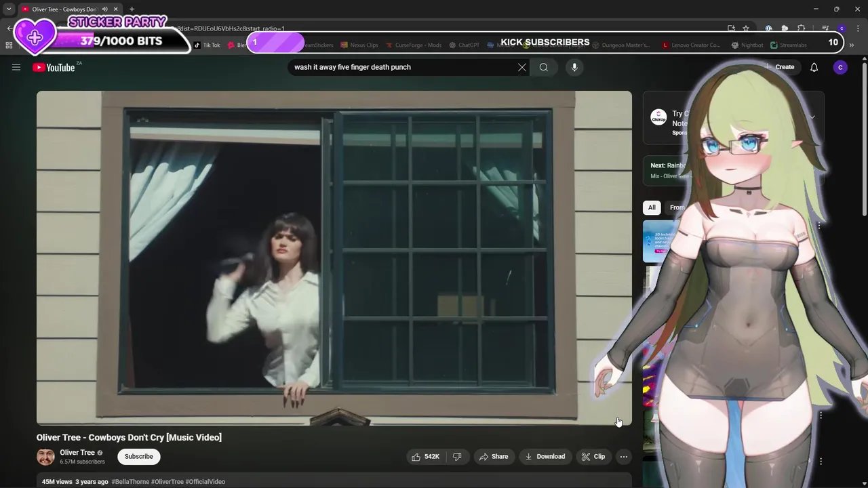Show hidden bookmarks overflow chevron

pos(852,45)
